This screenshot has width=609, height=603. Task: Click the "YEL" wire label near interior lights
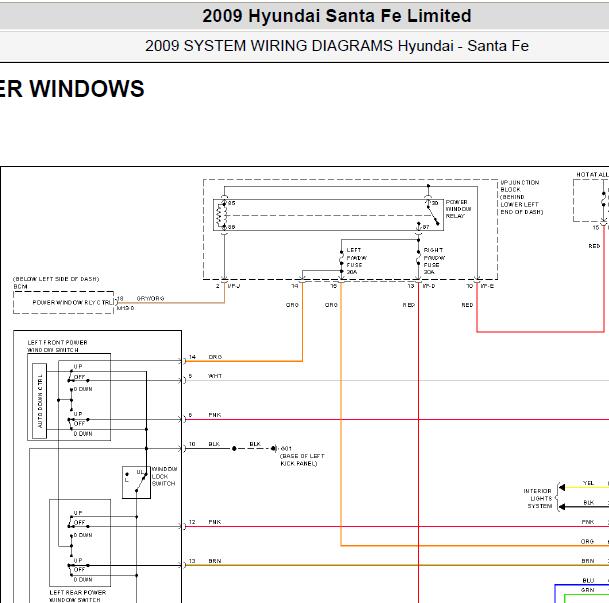588,483
